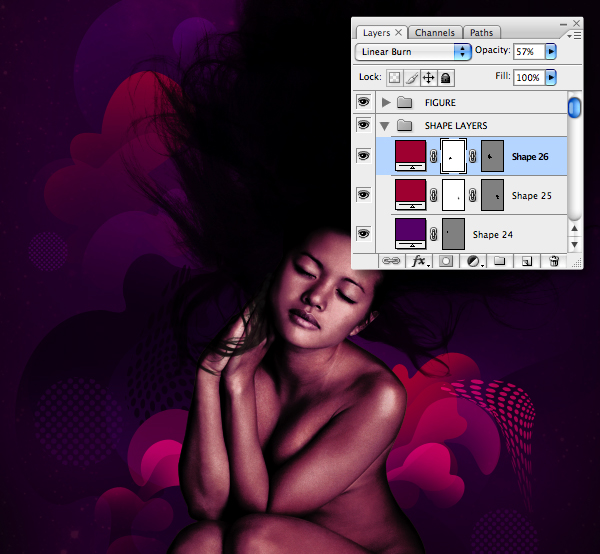Click SHAPE LAYERS group folder icon

pyautogui.click(x=404, y=125)
